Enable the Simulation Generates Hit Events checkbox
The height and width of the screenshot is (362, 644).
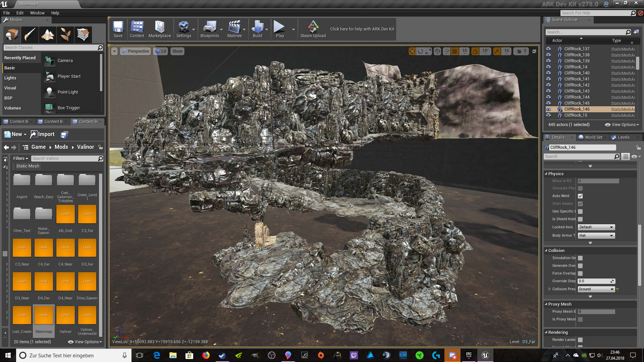pyautogui.click(x=580, y=258)
